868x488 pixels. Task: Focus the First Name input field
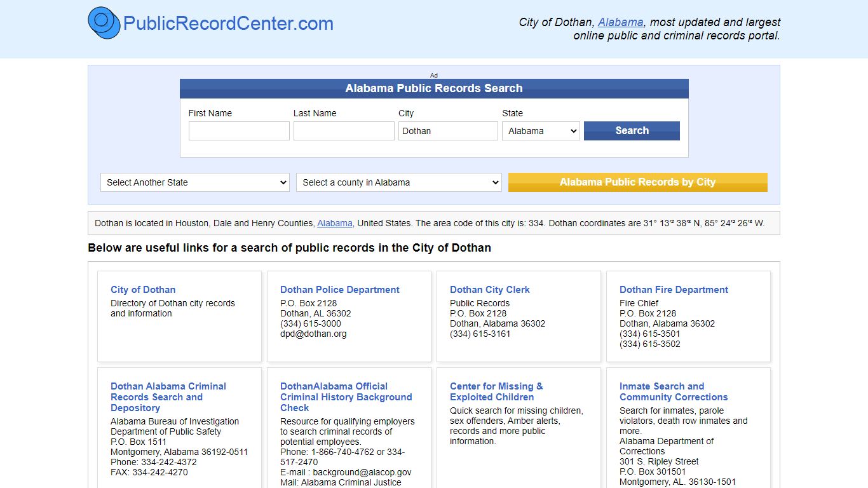coord(239,131)
